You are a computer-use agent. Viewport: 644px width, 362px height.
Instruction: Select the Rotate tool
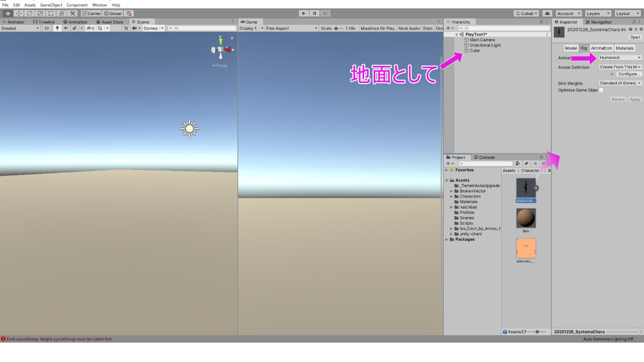pyautogui.click(x=29, y=14)
